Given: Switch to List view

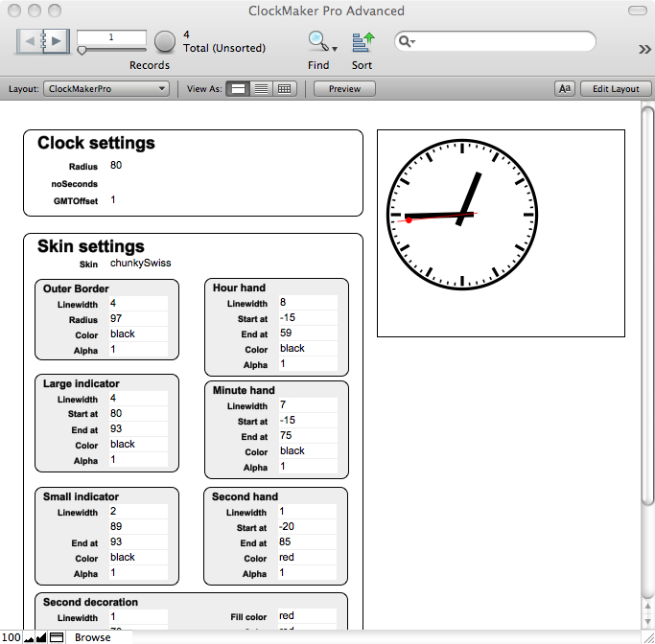Looking at the screenshot, I should [261, 88].
